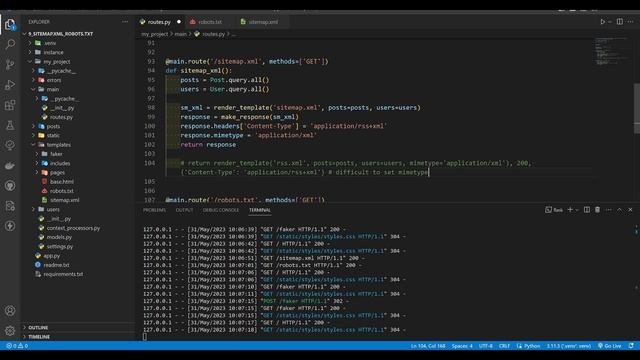Click the Run Python File play icon

(602, 22)
